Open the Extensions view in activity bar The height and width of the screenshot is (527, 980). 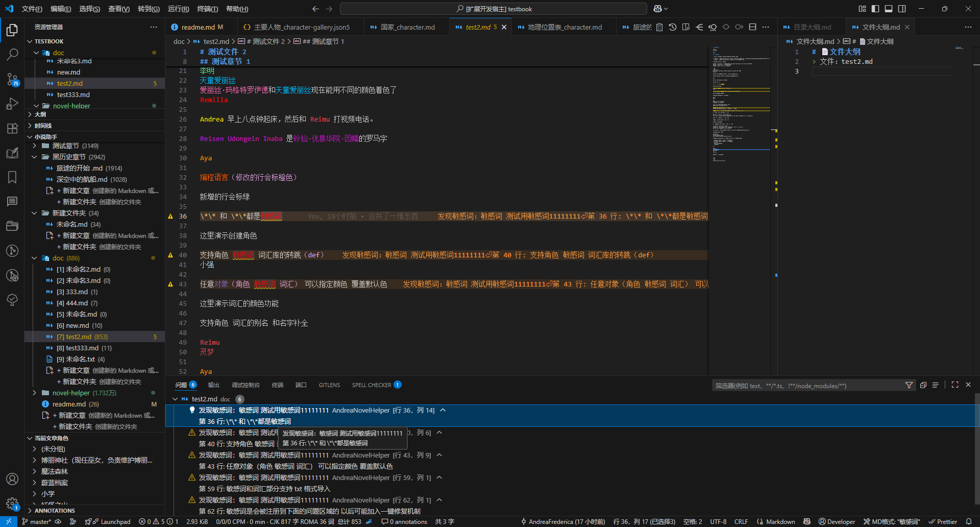[12, 129]
